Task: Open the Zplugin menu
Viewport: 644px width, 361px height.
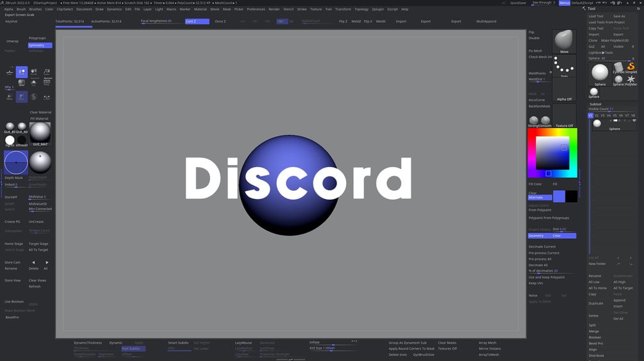Action: click(378, 9)
